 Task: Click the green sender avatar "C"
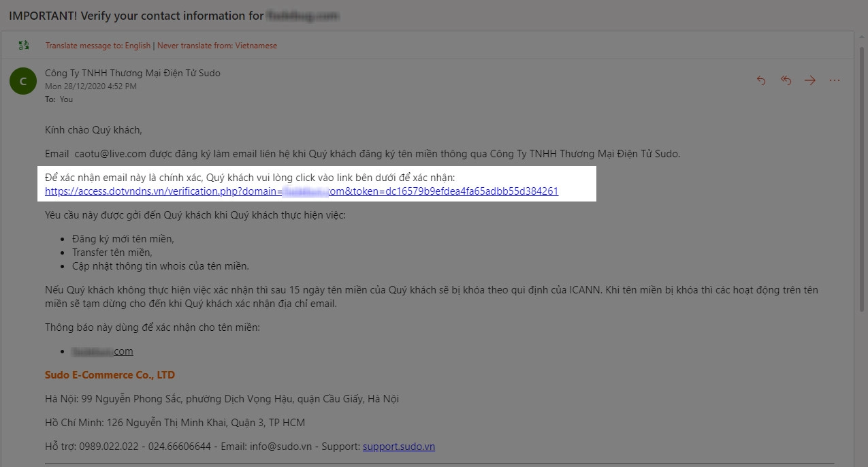(x=23, y=82)
